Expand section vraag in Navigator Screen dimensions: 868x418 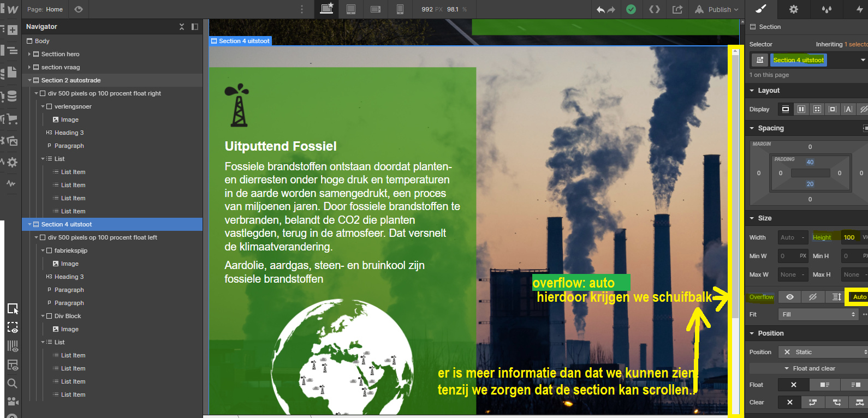pyautogui.click(x=29, y=67)
